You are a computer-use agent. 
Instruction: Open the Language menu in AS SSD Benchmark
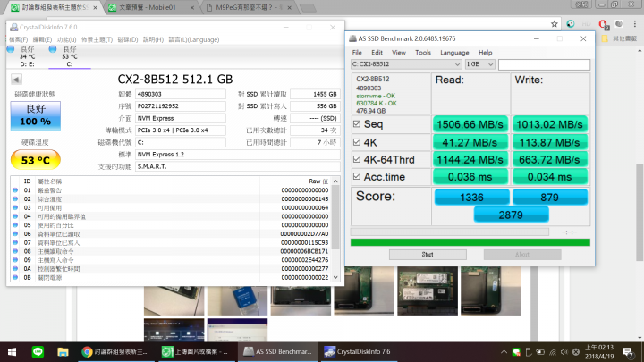pyautogui.click(x=454, y=53)
